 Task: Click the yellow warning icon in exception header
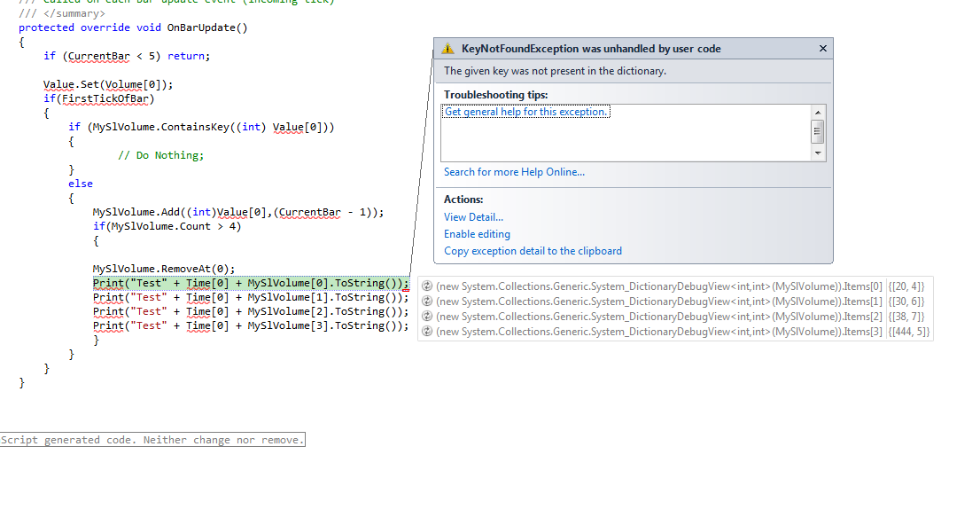[448, 49]
